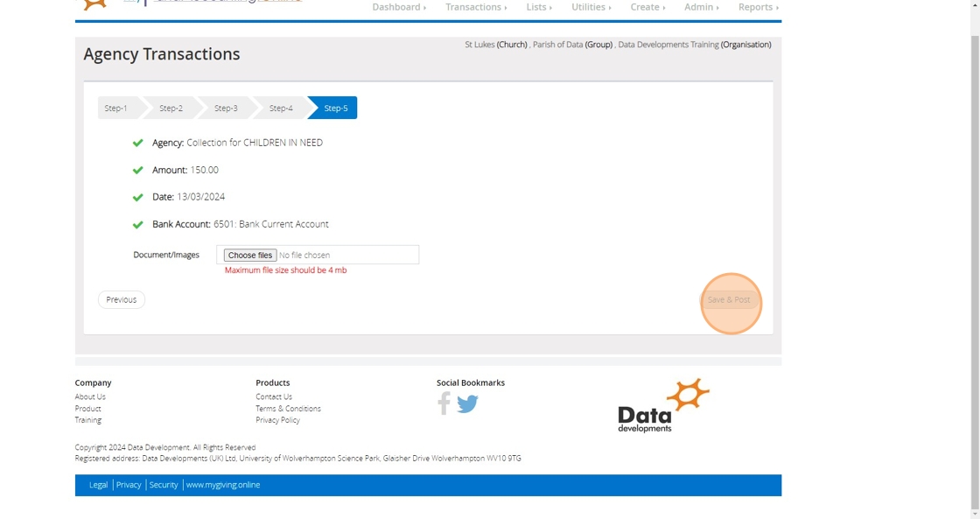Click the Previous button
980x519 pixels.
pos(122,299)
